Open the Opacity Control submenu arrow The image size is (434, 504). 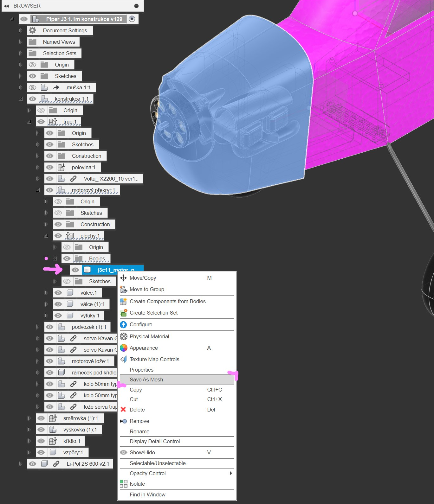[230, 473]
